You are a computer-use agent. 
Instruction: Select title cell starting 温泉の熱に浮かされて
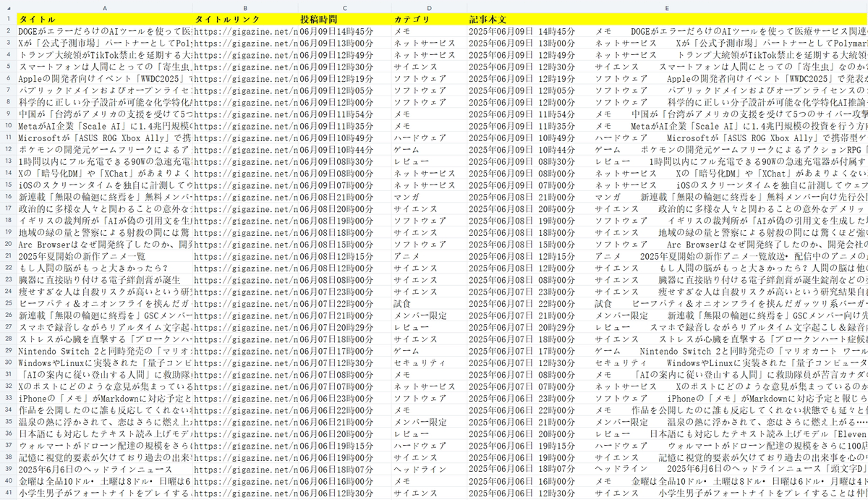click(x=105, y=421)
